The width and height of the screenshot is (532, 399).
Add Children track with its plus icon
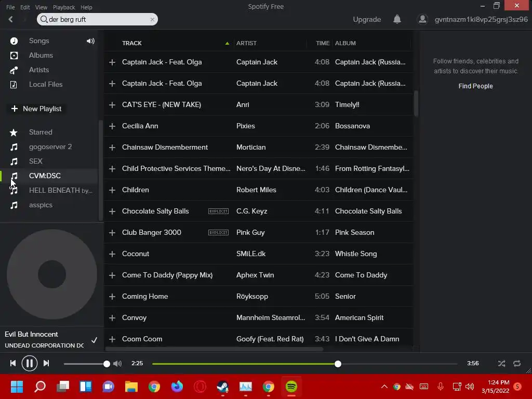112,190
